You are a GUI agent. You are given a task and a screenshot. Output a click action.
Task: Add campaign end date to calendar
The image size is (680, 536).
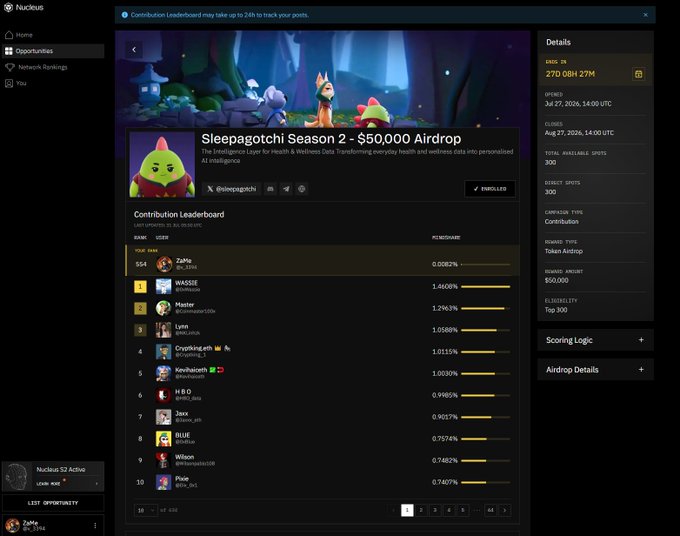[638, 74]
